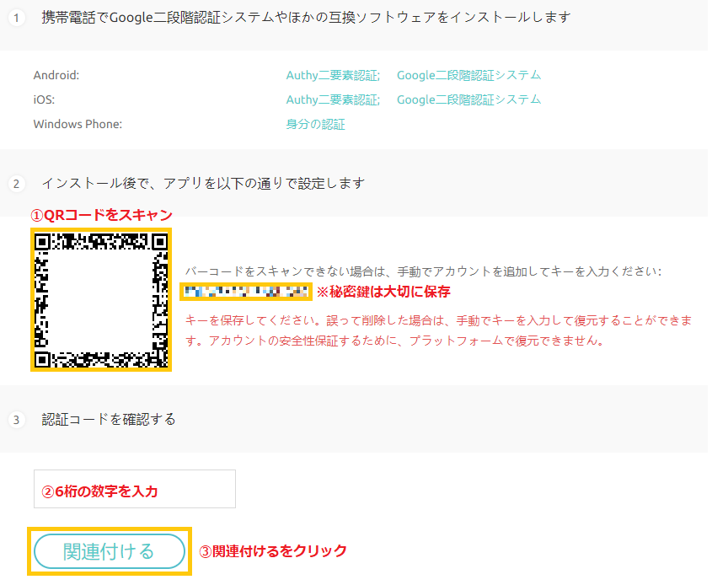Focus the 6-digit verification code field
This screenshot has height=585, width=728.
(135, 489)
